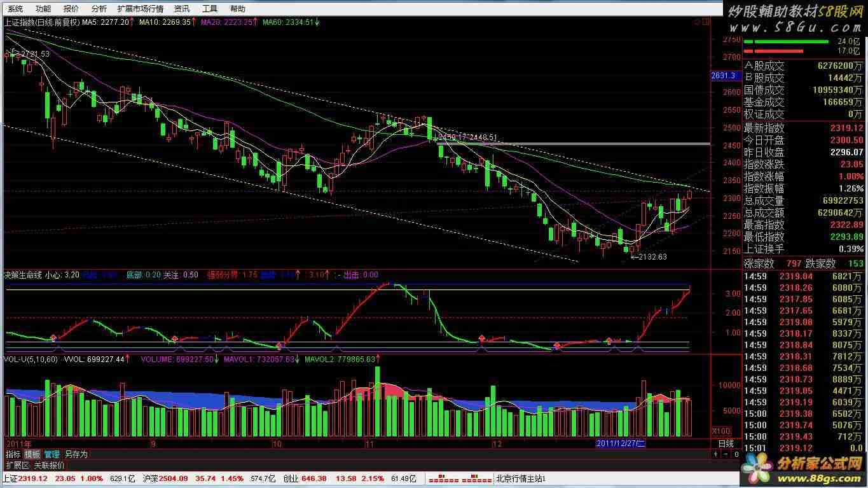The width and height of the screenshot is (868, 488).
Task: Open the 关联报价 tab
Action: tap(49, 465)
